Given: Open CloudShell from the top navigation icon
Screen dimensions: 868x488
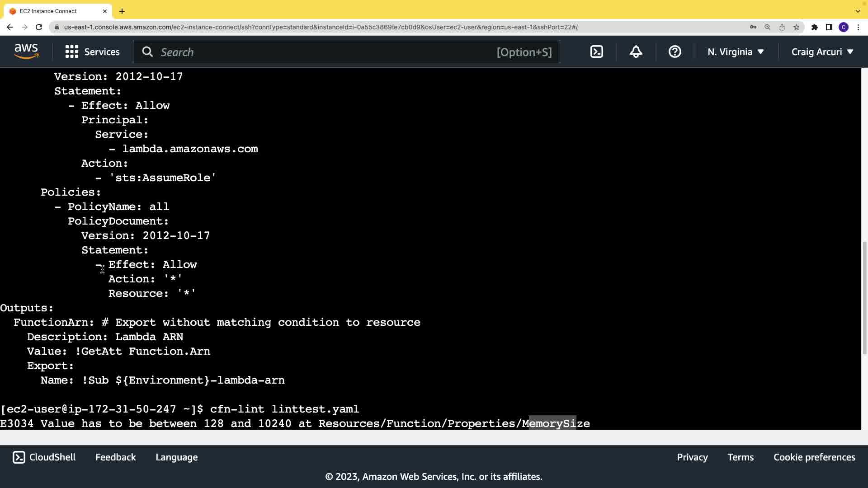Looking at the screenshot, I should coord(596,52).
